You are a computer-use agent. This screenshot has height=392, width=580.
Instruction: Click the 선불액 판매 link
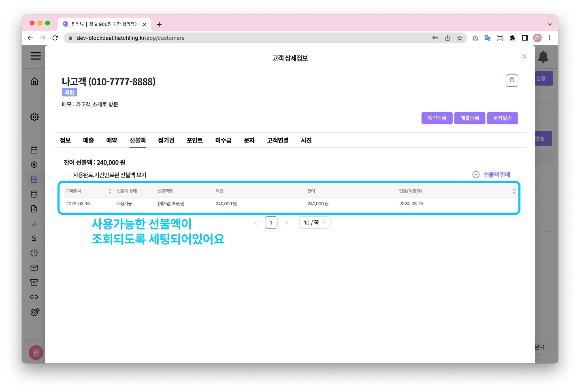491,175
